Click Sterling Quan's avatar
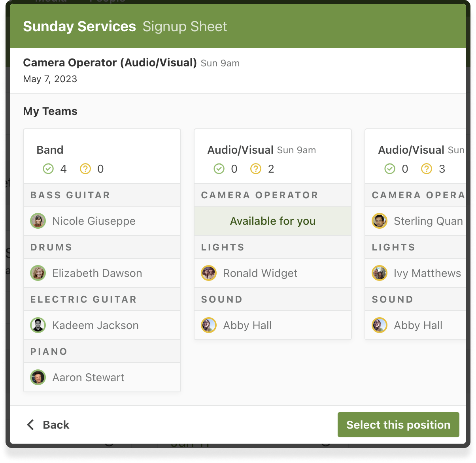Viewport: 476px width, 463px height. pyautogui.click(x=380, y=221)
